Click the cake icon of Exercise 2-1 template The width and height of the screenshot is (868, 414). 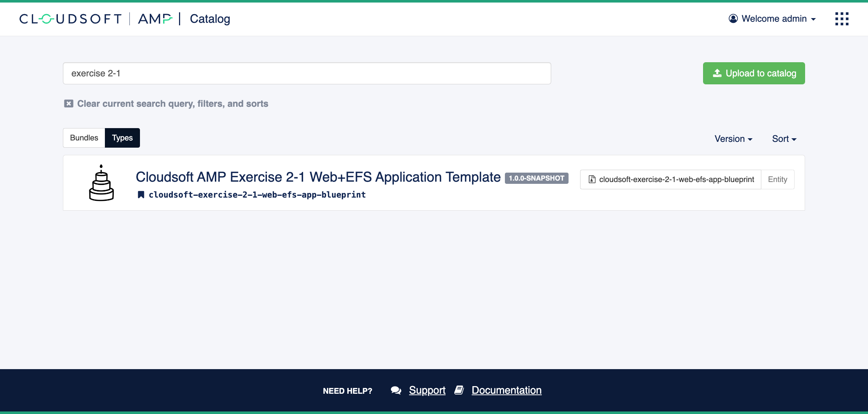click(x=101, y=183)
